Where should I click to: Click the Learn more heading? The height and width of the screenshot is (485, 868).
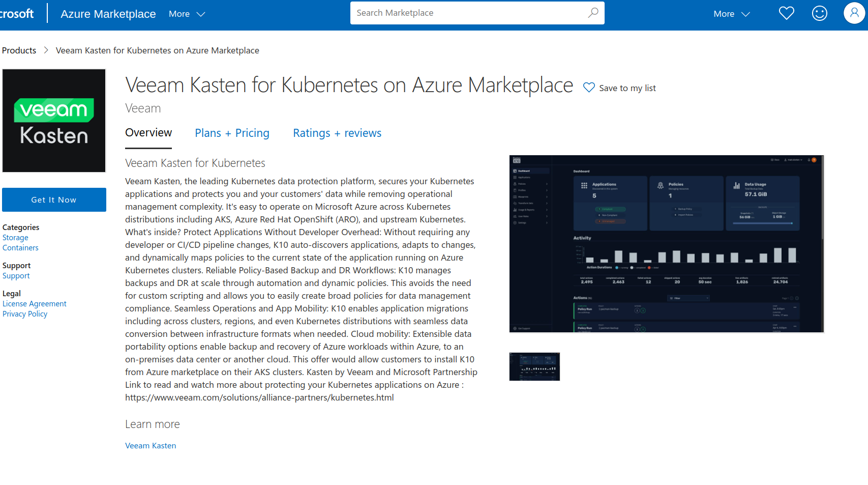pyautogui.click(x=153, y=424)
